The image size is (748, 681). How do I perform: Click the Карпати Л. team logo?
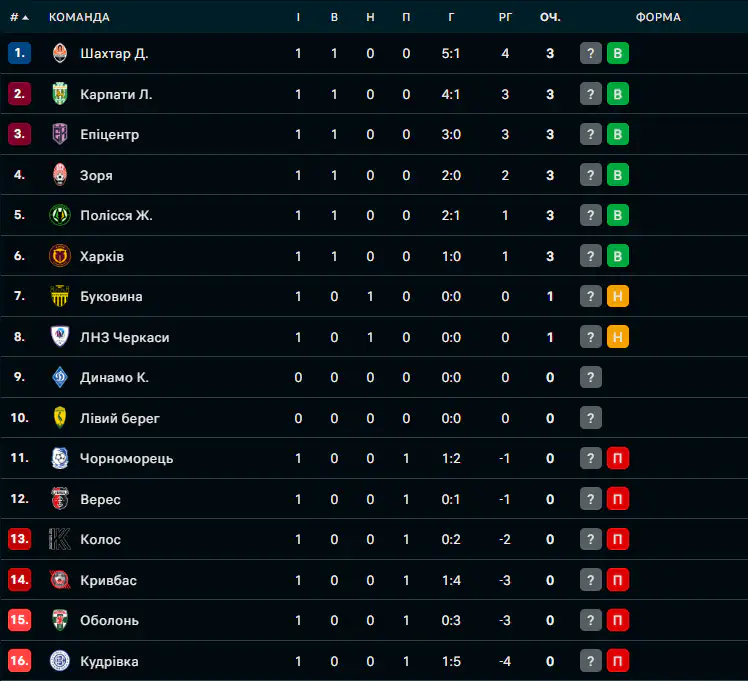(60, 94)
